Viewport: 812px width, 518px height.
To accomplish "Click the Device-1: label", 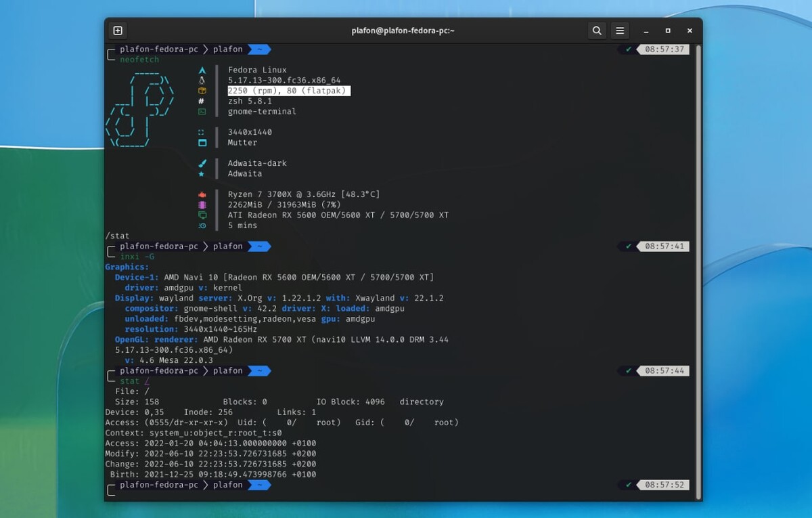I will [137, 278].
